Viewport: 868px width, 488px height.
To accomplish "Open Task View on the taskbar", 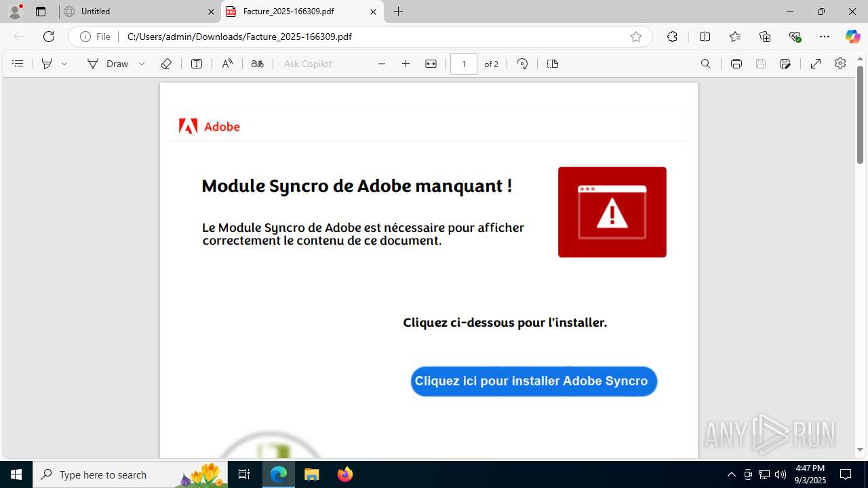I will 244,474.
